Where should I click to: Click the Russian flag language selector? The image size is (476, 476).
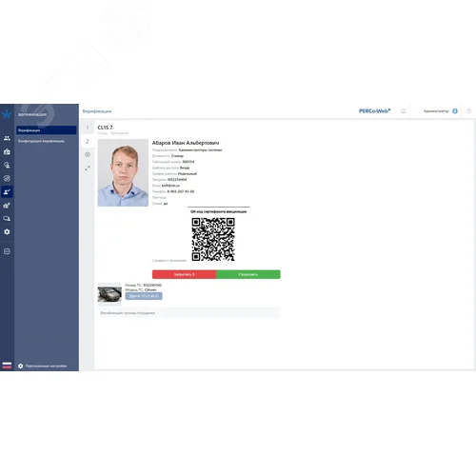(x=7, y=366)
